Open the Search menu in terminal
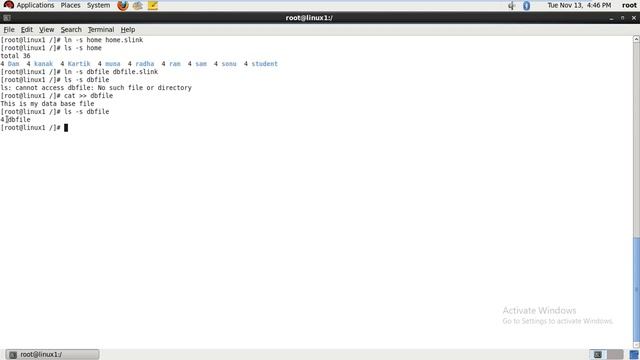The height and width of the screenshot is (360, 640). click(71, 29)
